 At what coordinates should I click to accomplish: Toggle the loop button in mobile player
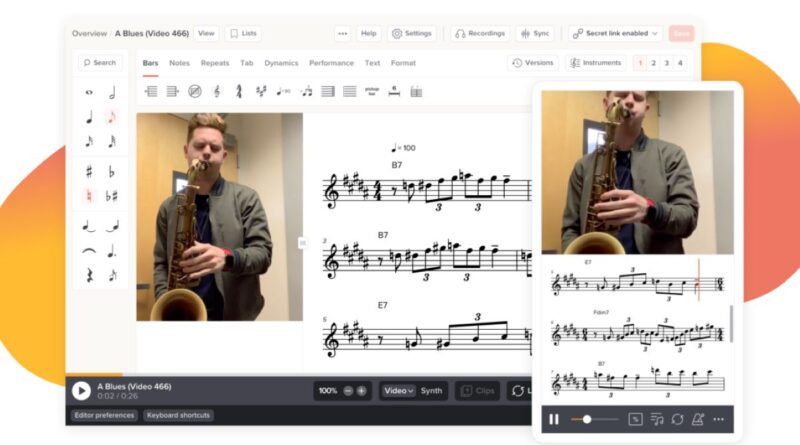[677, 419]
